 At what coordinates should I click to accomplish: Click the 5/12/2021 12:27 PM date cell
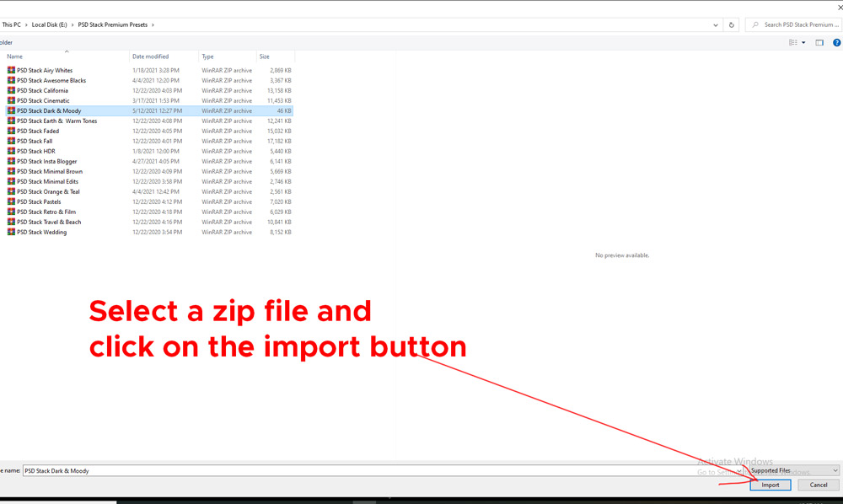click(x=157, y=110)
